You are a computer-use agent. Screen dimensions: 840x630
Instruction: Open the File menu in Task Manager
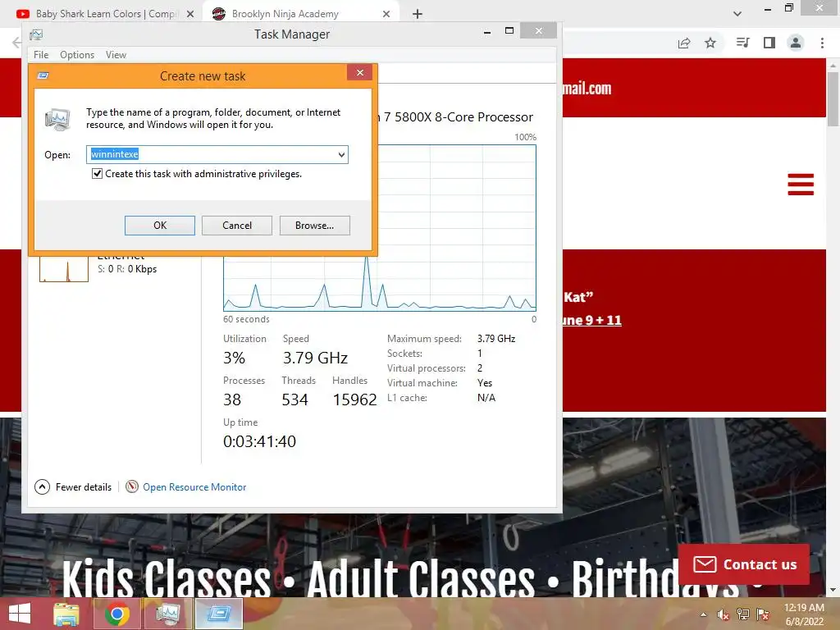coord(41,55)
